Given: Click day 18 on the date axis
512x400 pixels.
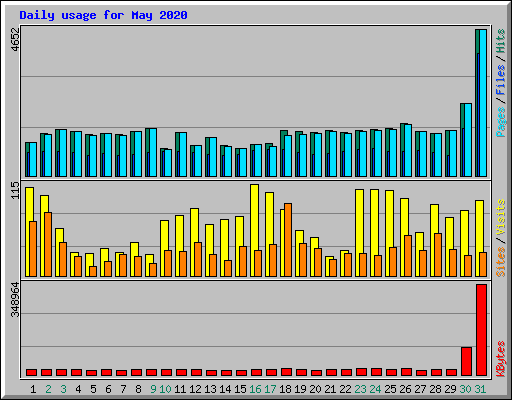Looking at the screenshot, I should tap(285, 389).
